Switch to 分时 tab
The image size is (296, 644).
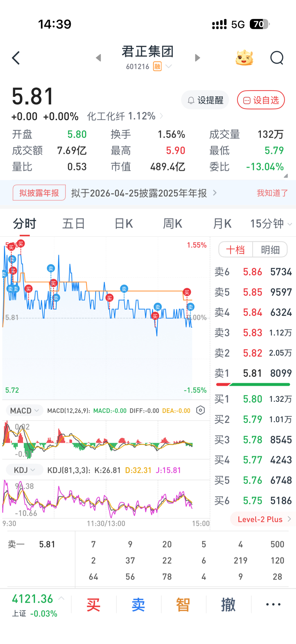point(24,224)
